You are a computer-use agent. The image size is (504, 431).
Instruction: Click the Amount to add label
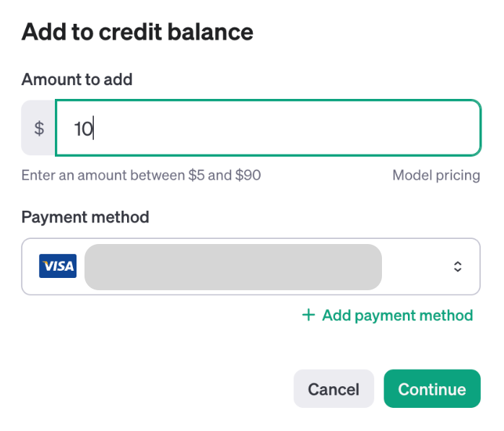pyautogui.click(x=77, y=79)
